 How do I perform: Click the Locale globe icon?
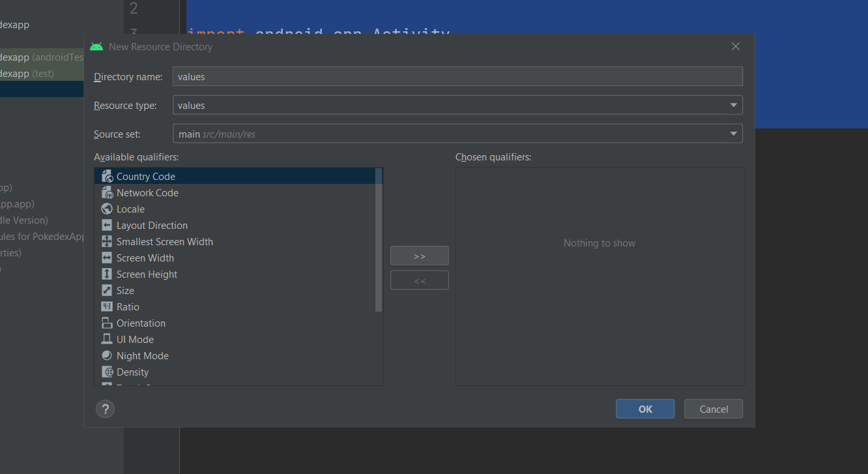[107, 209]
